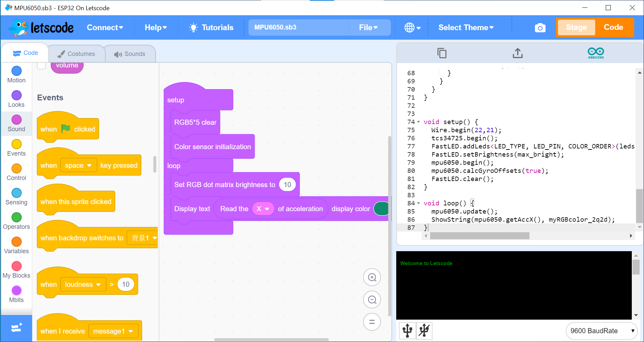
Task: Click the camera screenshot icon
Action: (540, 28)
